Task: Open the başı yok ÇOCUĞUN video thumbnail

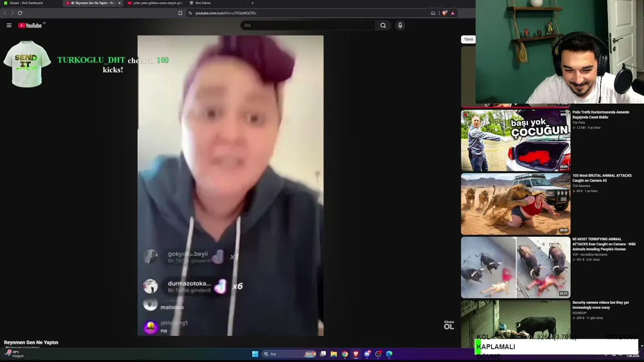Action: pyautogui.click(x=516, y=140)
